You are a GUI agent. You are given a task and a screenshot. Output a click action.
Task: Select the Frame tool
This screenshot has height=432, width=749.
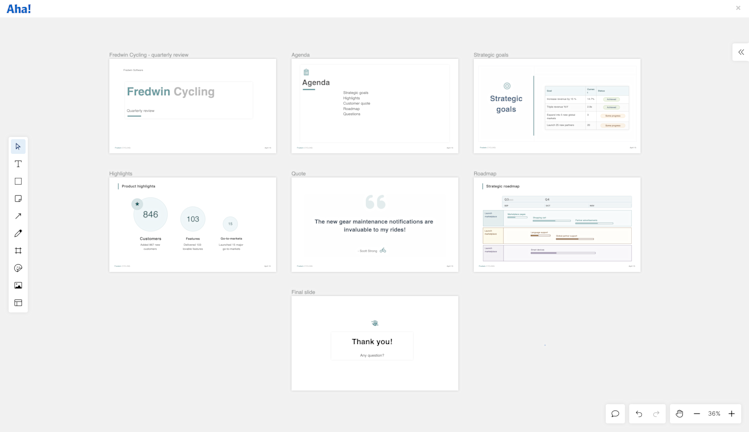(x=18, y=250)
